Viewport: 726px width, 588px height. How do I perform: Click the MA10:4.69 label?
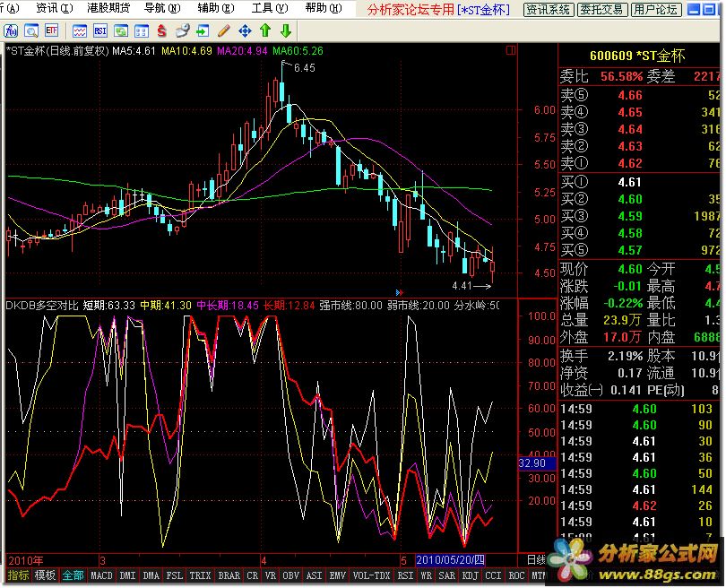click(186, 51)
